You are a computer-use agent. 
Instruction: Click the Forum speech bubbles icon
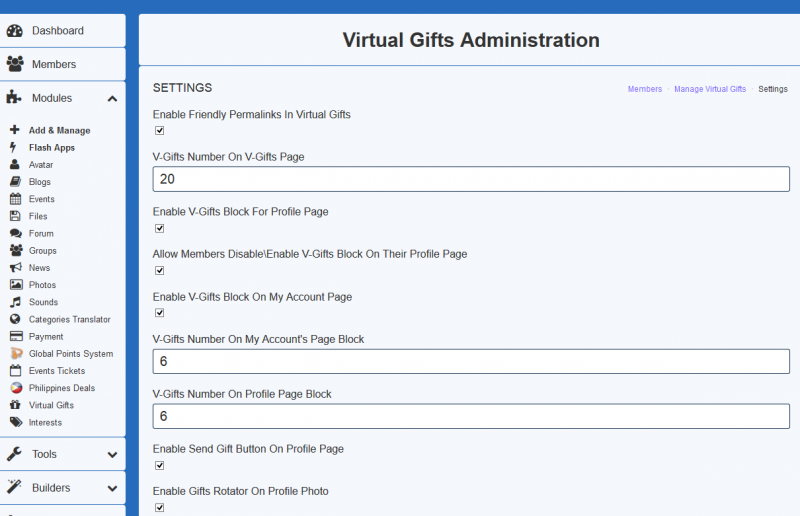pyautogui.click(x=16, y=233)
